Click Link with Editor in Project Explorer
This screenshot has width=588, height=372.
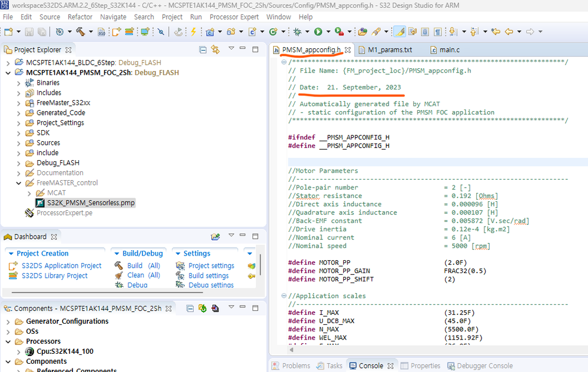[215, 50]
